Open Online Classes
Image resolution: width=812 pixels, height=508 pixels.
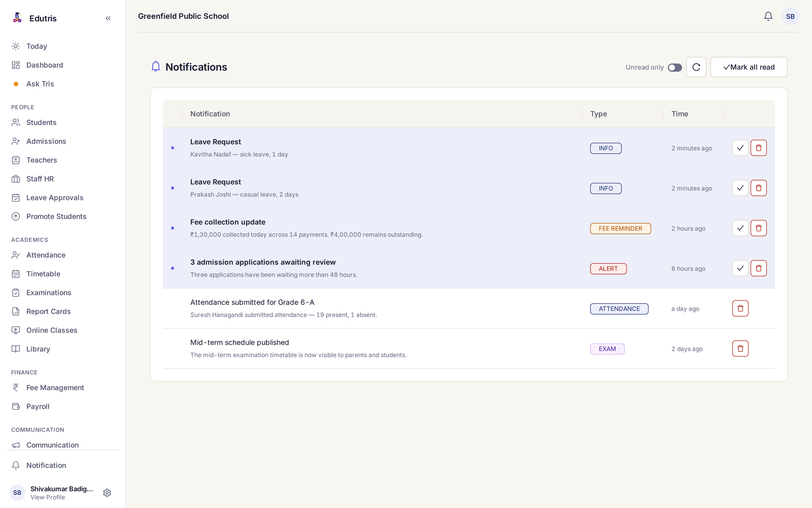[63, 330]
